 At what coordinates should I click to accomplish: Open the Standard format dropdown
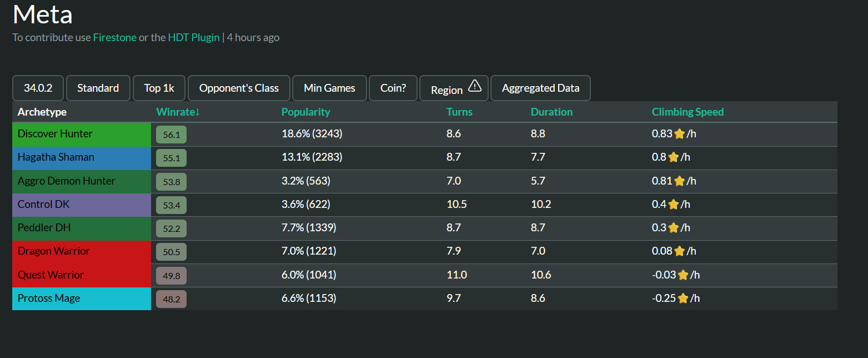[98, 88]
